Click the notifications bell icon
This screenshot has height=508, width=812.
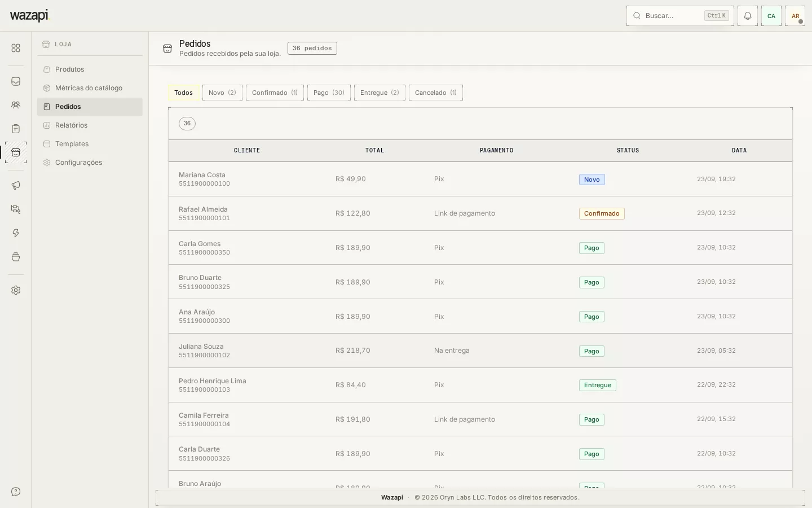748,16
